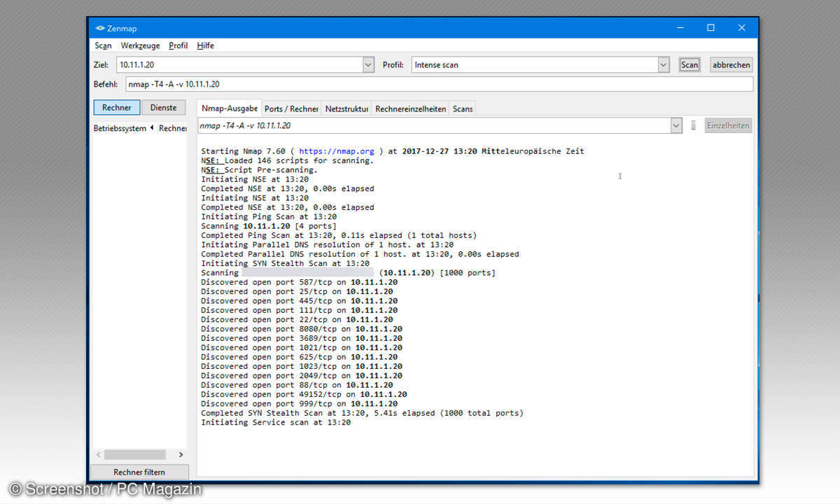Screen dimensions: 840x504
Task: Click the host list left scroll arrow
Action: [x=99, y=455]
